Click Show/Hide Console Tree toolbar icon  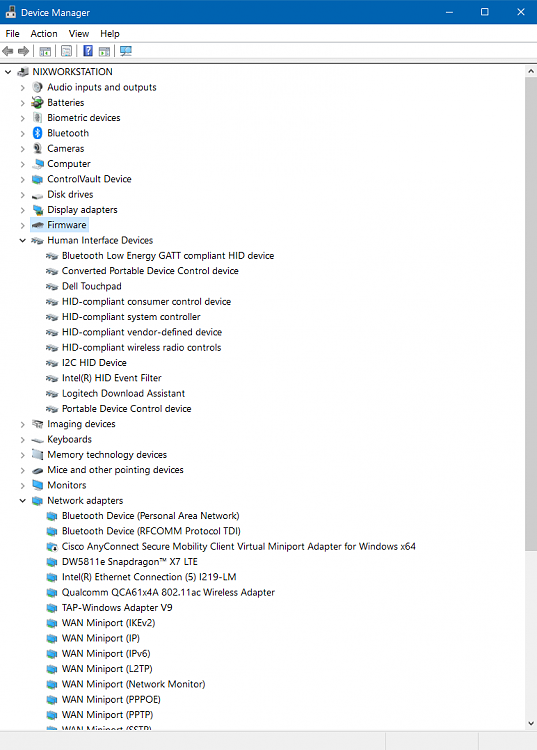[45, 51]
